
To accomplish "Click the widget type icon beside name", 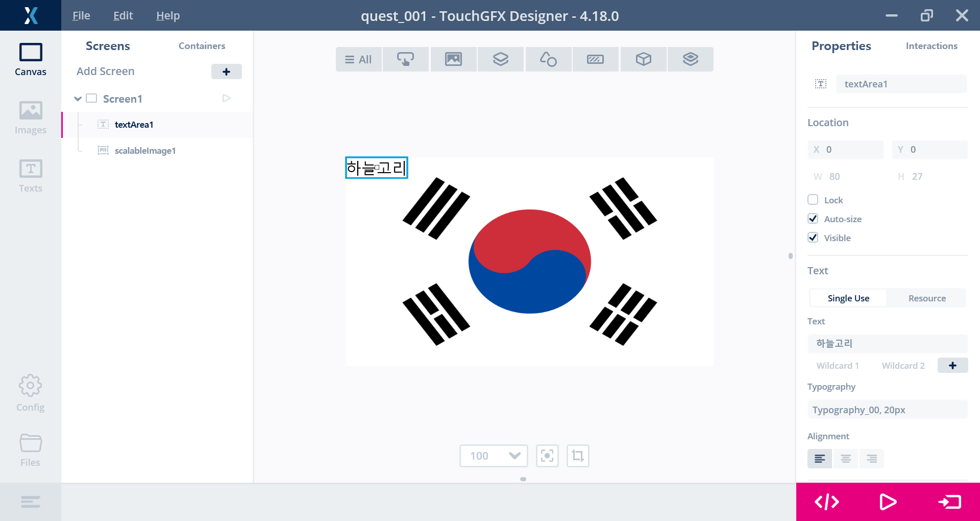I will pyautogui.click(x=821, y=84).
